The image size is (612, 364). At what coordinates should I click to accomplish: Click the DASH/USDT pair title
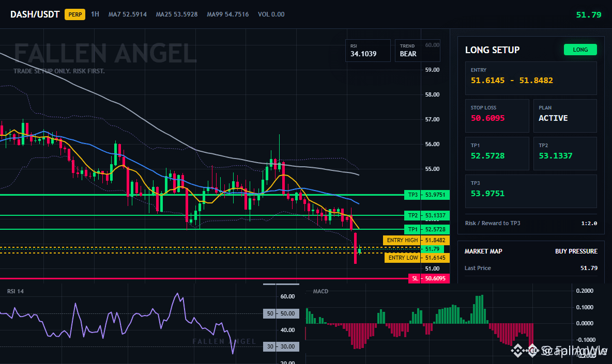[35, 14]
